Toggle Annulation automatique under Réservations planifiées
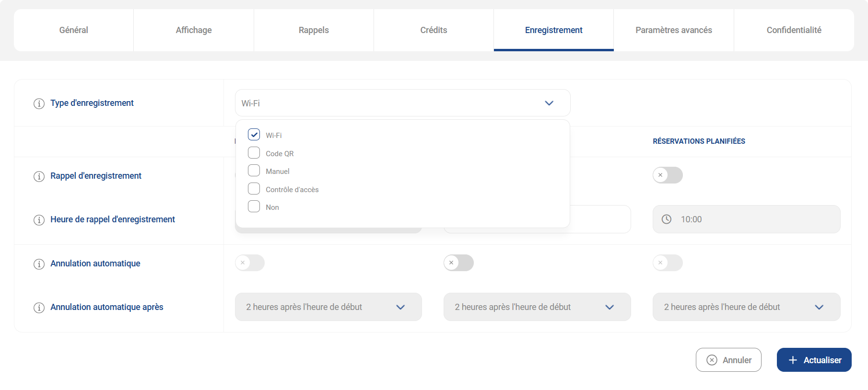Viewport: 868px width, 390px height. [x=668, y=263]
